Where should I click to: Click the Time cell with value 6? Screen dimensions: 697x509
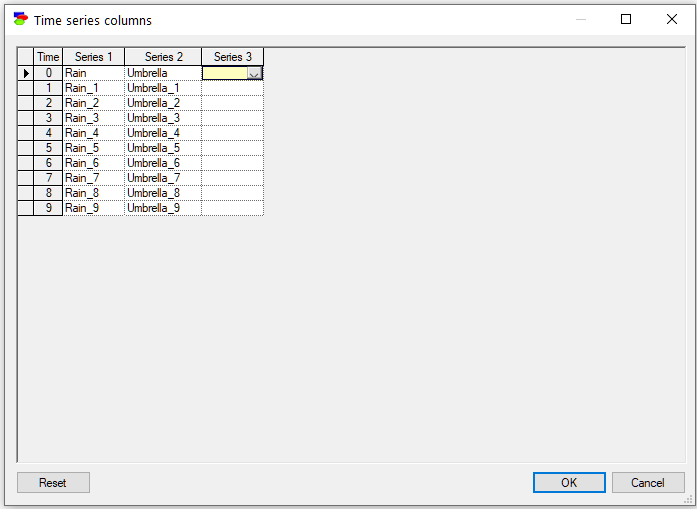48,163
